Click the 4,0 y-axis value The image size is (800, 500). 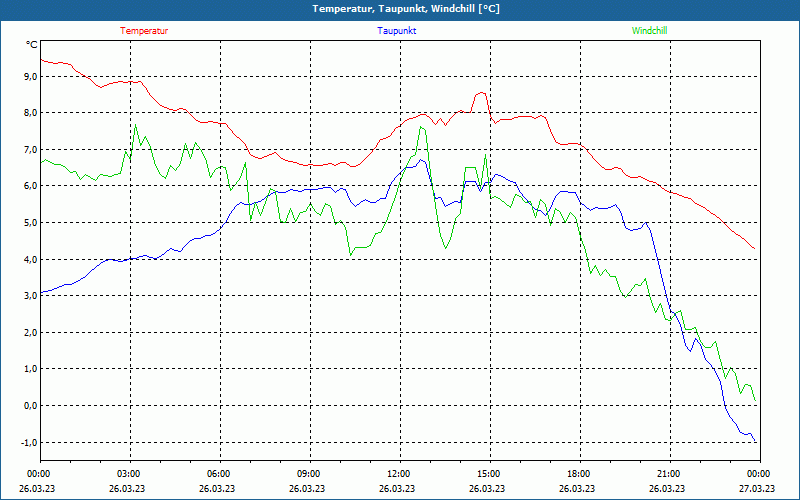click(30, 259)
